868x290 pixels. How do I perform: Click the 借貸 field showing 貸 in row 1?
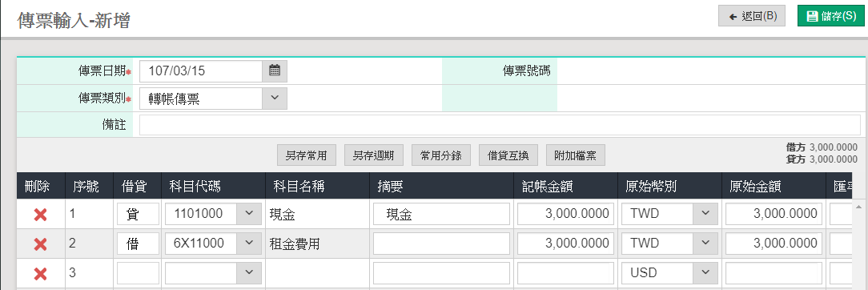click(138, 214)
